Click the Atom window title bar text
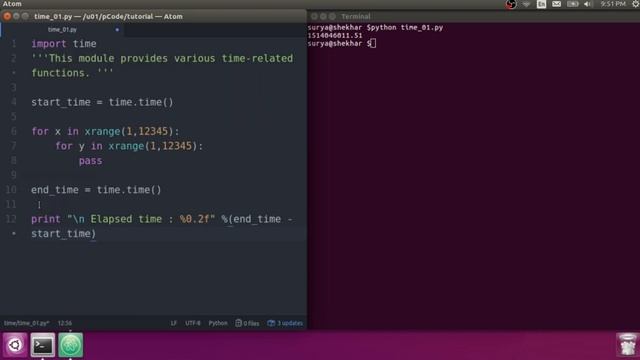Viewport: 640px width, 360px height. (108, 16)
